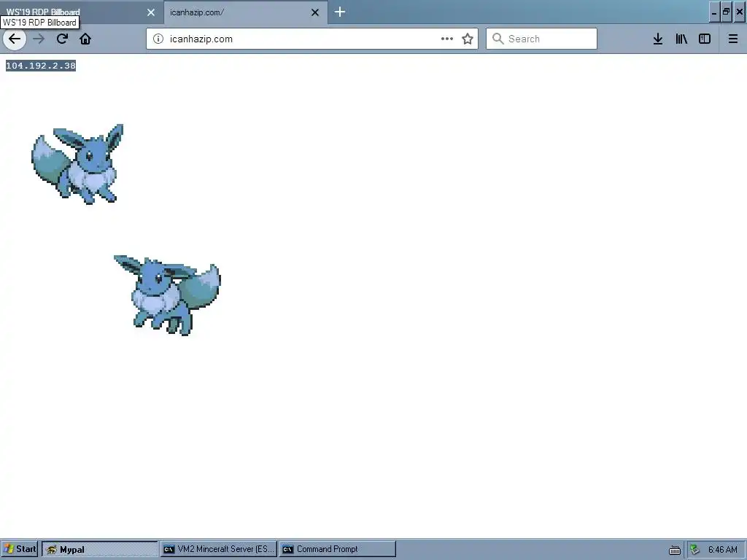This screenshot has height=560, width=747.
Task: Click the highlighted IP address 104.192.2.38
Action: tap(41, 66)
